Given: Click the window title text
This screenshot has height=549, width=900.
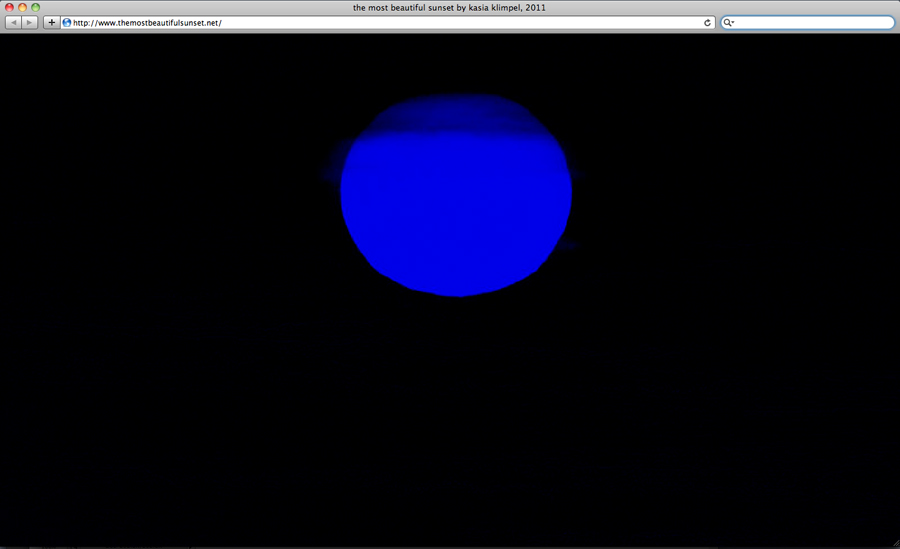Looking at the screenshot, I should (449, 7).
